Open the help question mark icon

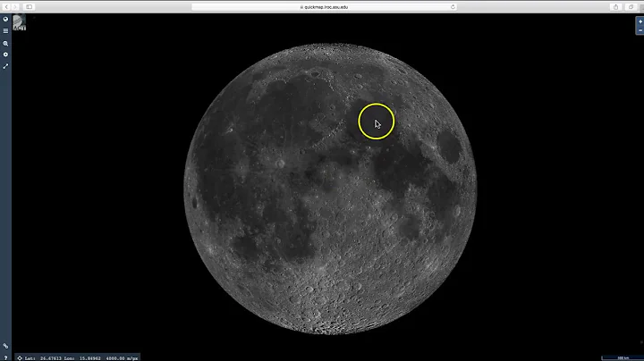click(x=5, y=357)
